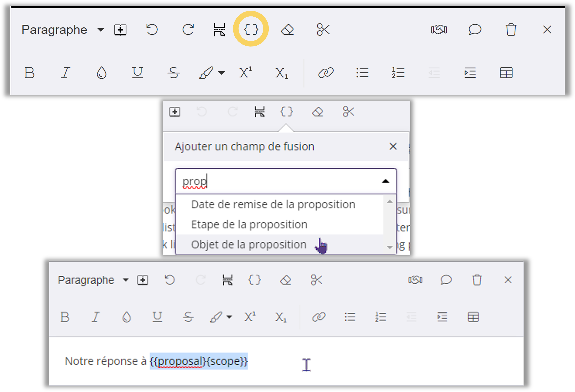
Task: Click the text color droplet icon top row
Action: click(101, 73)
